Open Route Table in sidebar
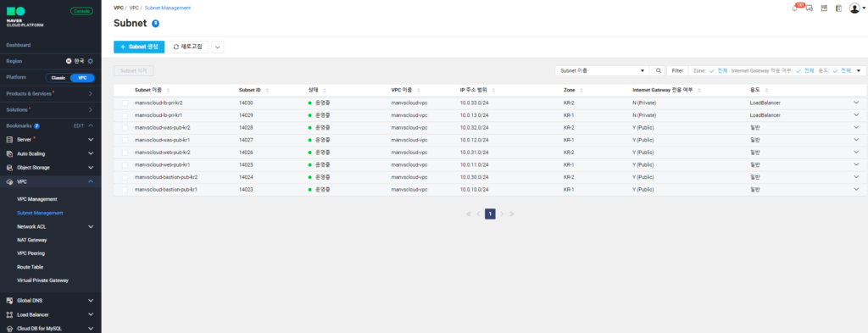868x333 pixels. point(31,267)
